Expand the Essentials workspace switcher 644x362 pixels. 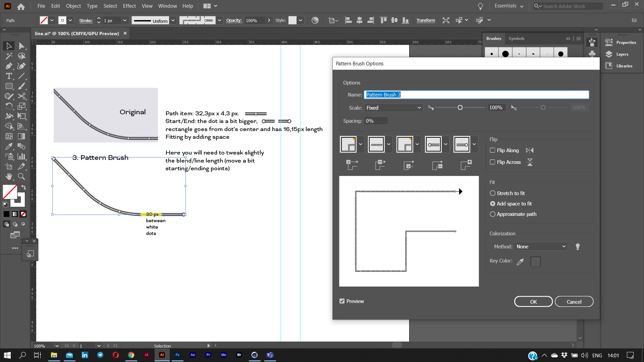(x=508, y=6)
